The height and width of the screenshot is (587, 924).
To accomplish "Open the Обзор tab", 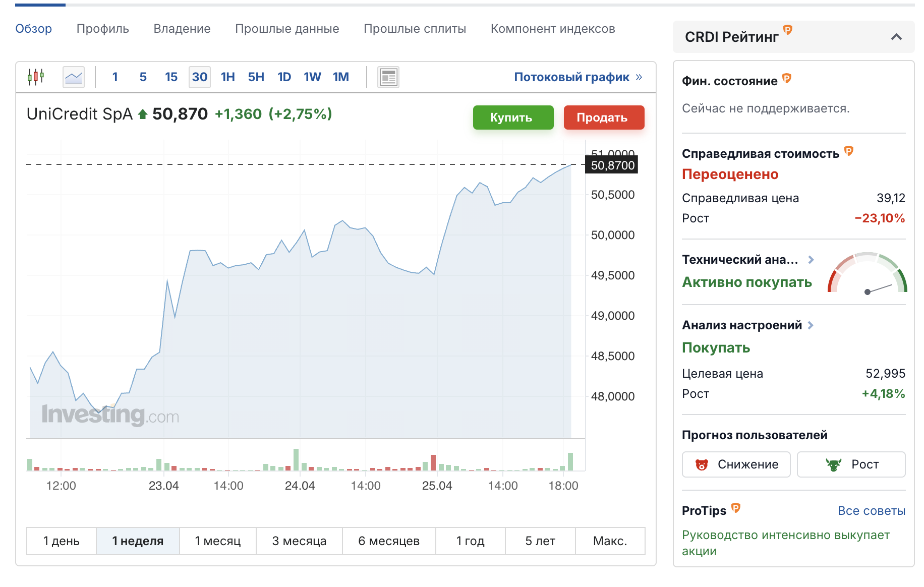I will tap(34, 29).
